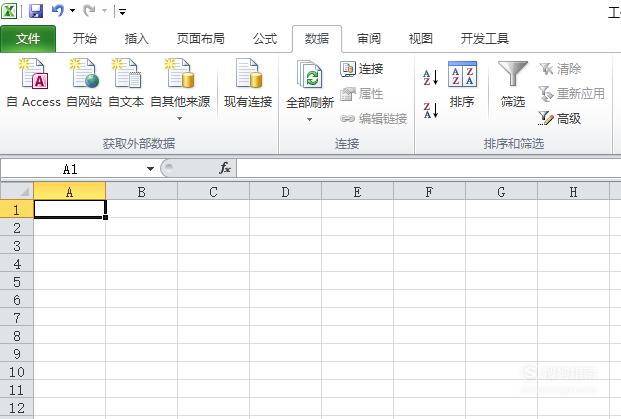Sort descending Z to A
This screenshot has height=419, width=621.
point(431,110)
